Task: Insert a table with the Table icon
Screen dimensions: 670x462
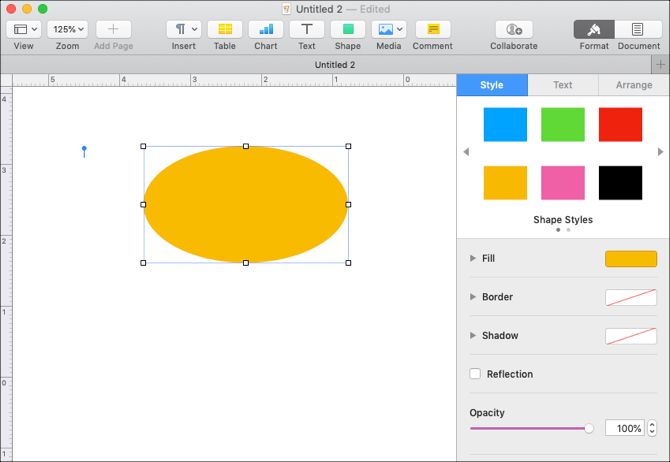Action: pyautogui.click(x=225, y=29)
